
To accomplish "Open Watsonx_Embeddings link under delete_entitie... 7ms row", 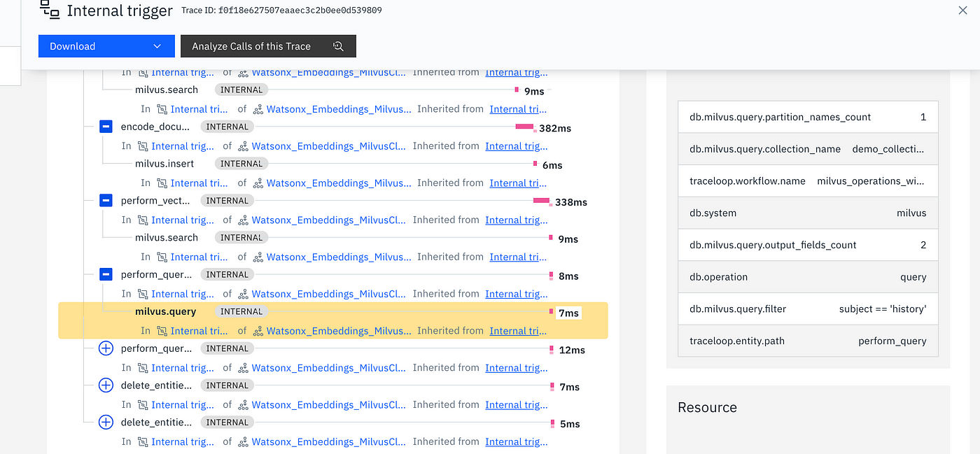I will (x=328, y=404).
